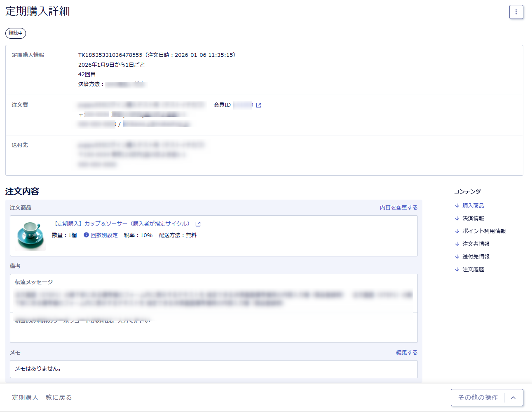The image size is (532, 412).
Task: Open the 回数別設定 link
Action: [x=104, y=235]
